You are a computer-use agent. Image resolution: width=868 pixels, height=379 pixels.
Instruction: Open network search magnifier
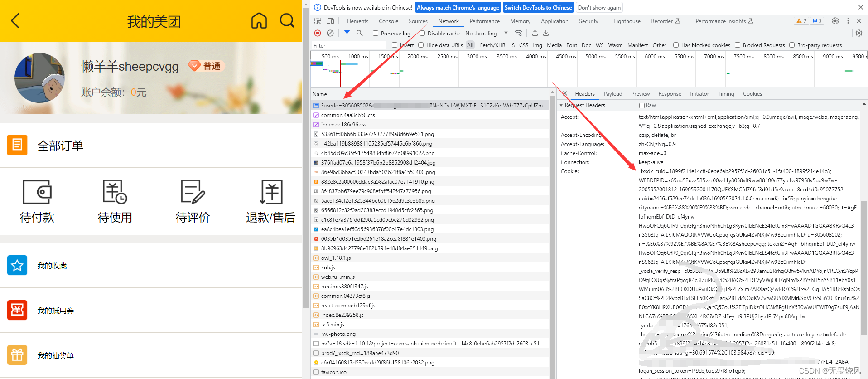359,33
